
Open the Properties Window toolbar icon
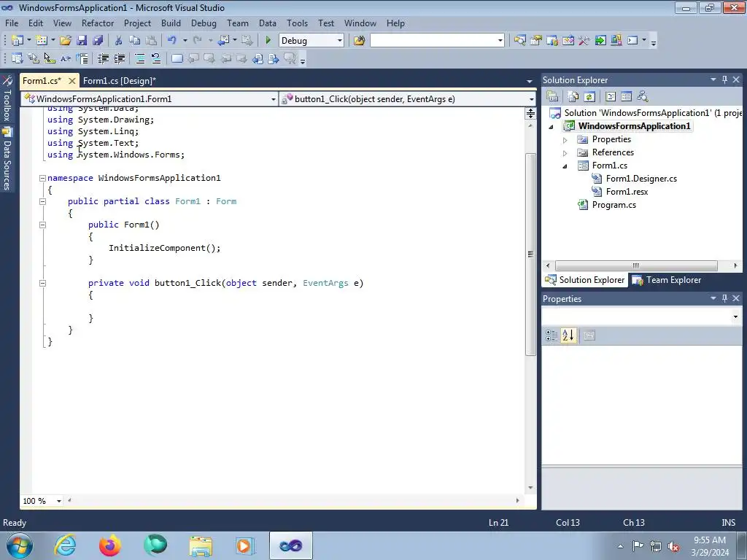tap(536, 41)
